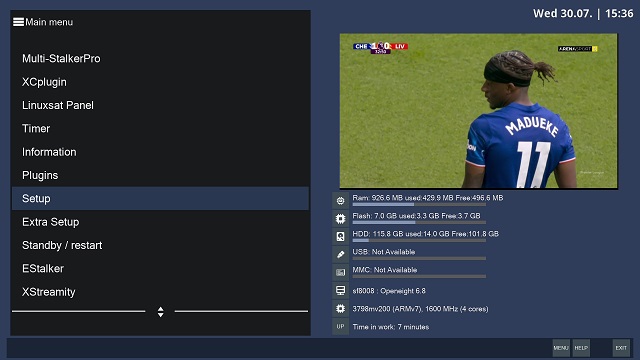Screen dimensions: 640x360
Task: Click the MENU button
Action: 561,348
